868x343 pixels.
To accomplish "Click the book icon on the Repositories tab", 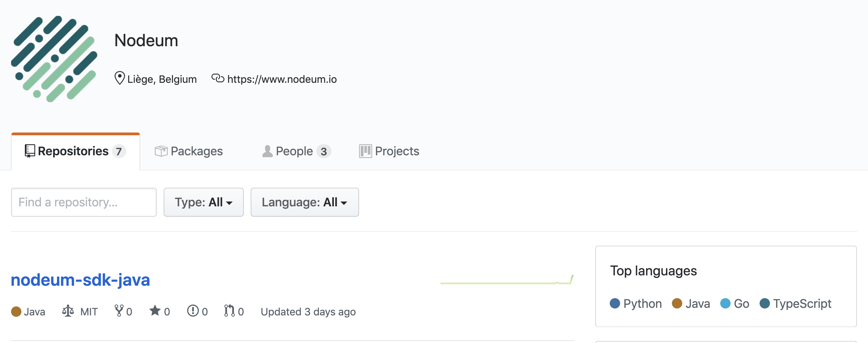I will coord(29,151).
